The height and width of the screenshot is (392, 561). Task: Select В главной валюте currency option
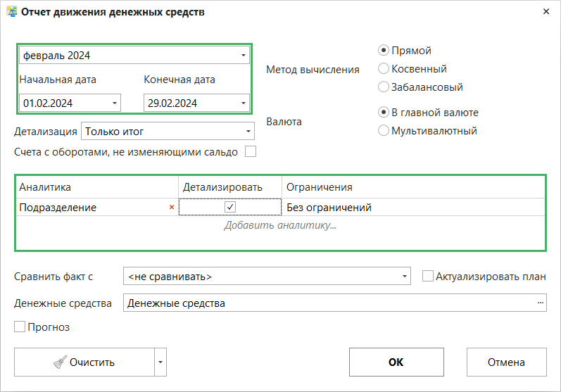point(384,113)
